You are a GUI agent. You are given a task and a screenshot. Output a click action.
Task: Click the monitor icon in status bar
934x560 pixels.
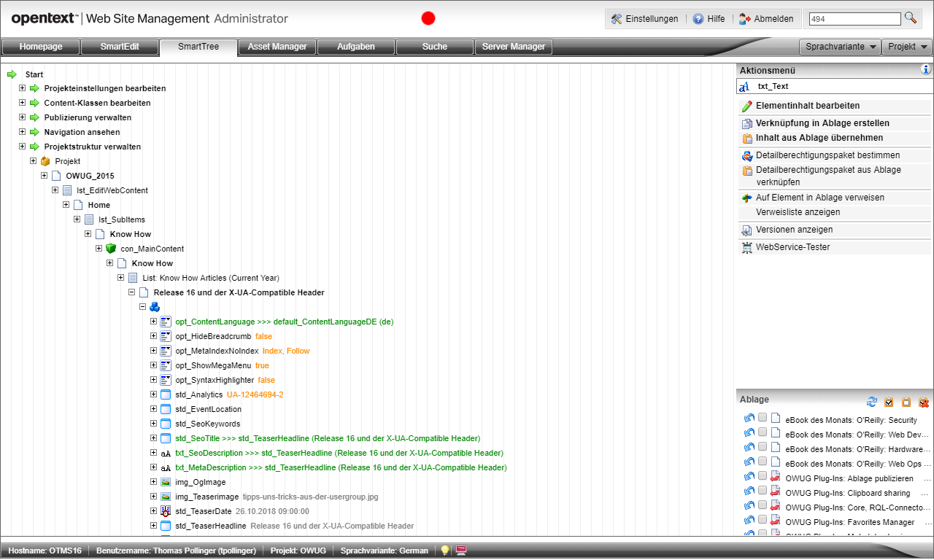click(x=461, y=551)
